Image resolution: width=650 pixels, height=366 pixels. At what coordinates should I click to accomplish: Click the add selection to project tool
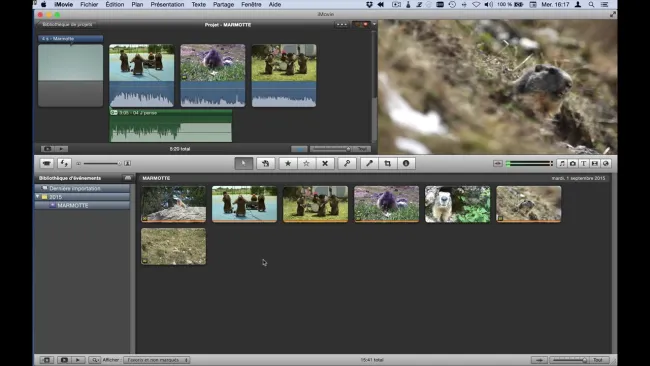pyautogui.click(x=265, y=163)
